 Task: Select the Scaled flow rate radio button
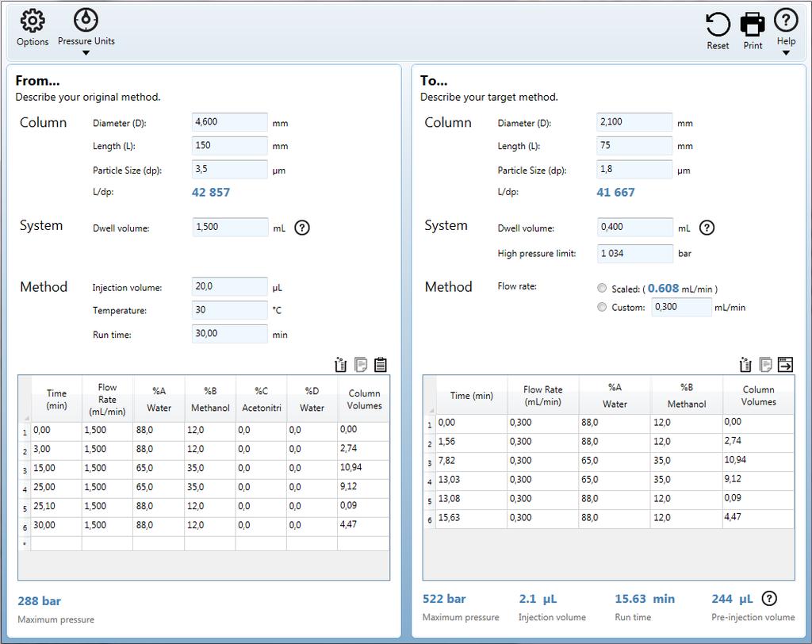click(x=602, y=288)
